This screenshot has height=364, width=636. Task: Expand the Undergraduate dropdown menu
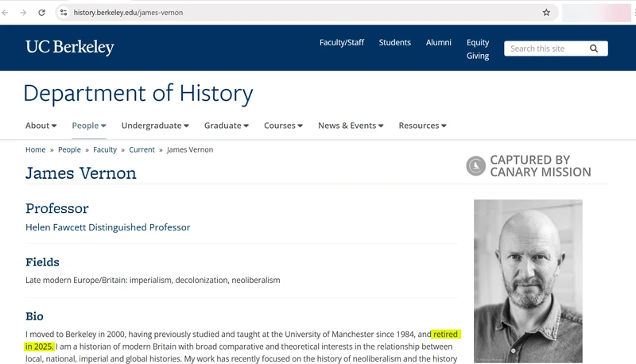tap(155, 126)
